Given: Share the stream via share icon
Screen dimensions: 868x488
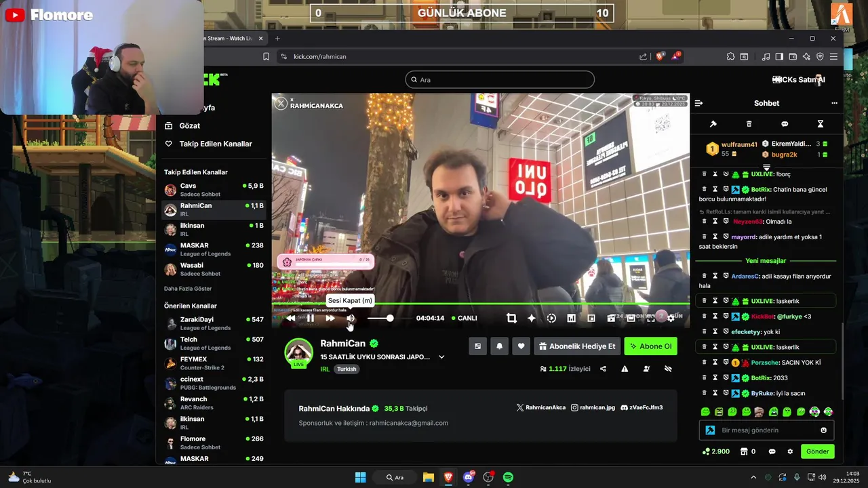Looking at the screenshot, I should coord(603,369).
